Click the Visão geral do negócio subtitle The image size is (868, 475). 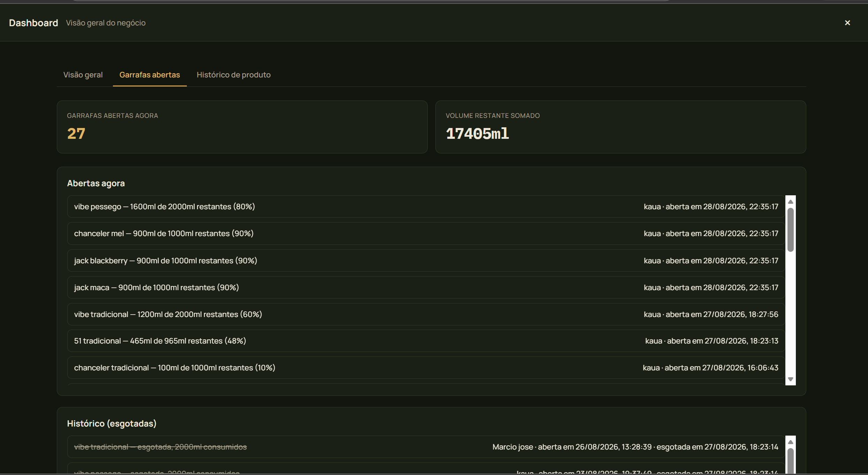(106, 23)
